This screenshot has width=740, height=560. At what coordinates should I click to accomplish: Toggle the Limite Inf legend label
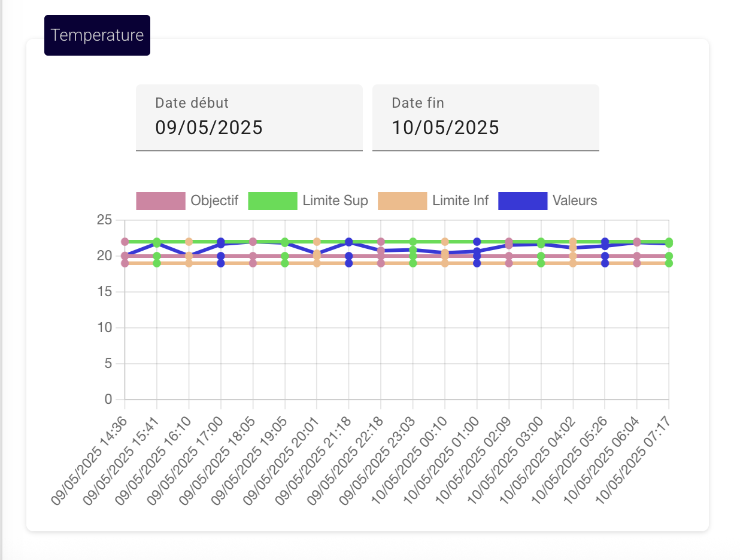click(x=460, y=201)
